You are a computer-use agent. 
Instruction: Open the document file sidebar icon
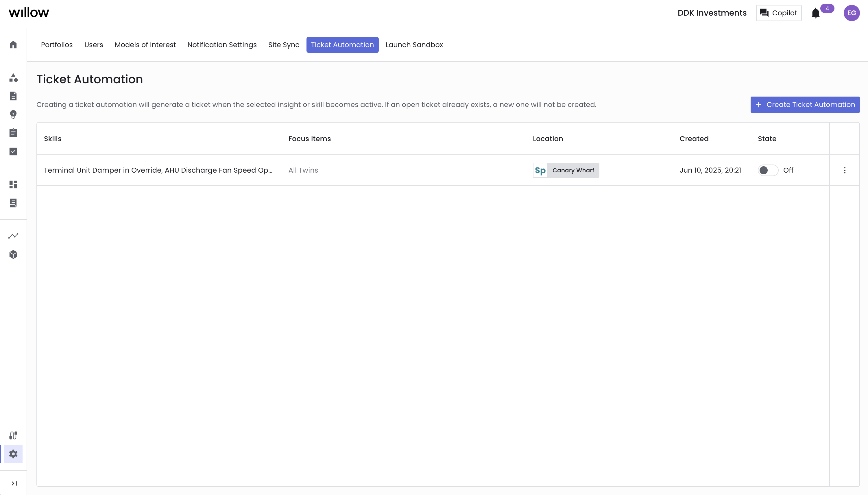(x=13, y=96)
